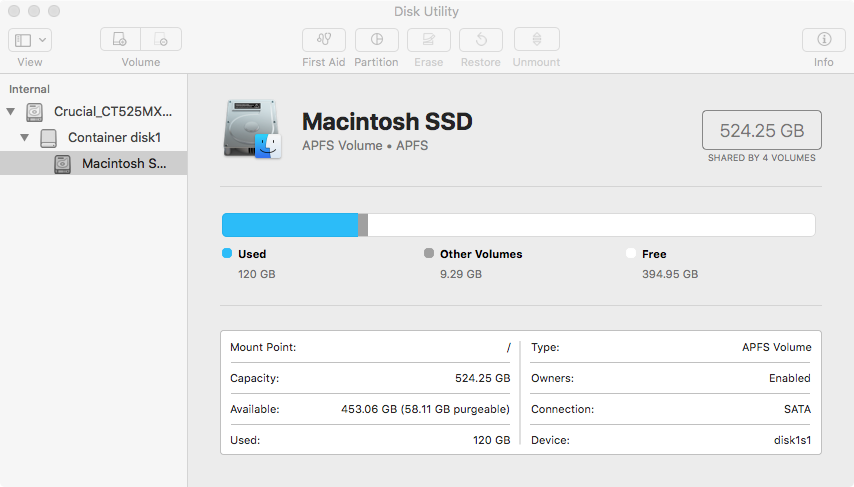Image resolution: width=854 pixels, height=487 pixels.
Task: Click the Delete Volume toolbar icon
Action: tap(161, 39)
